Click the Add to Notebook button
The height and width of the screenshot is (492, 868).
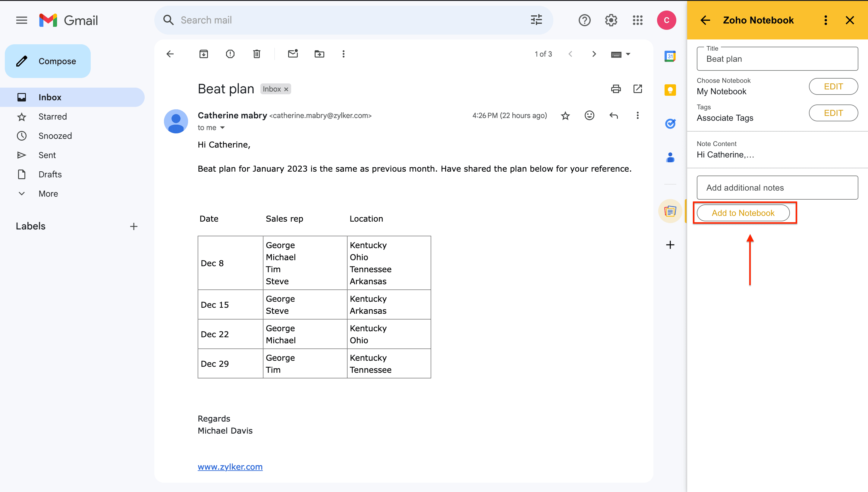coord(743,213)
